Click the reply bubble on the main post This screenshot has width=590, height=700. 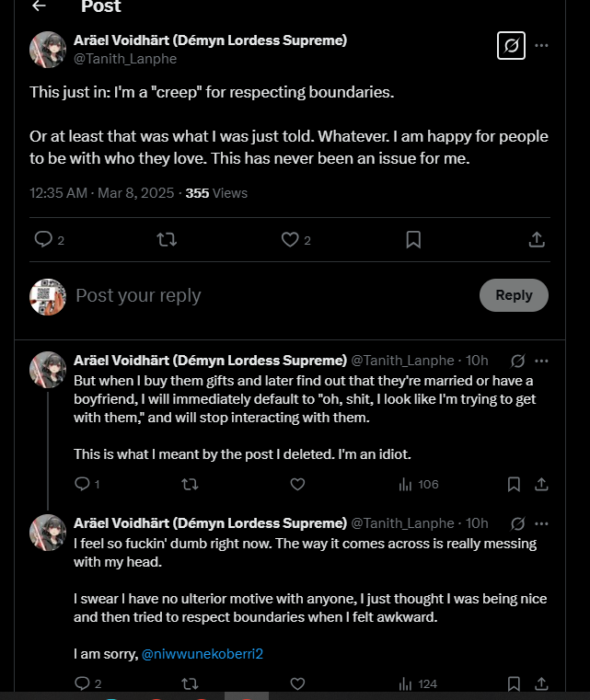43,239
